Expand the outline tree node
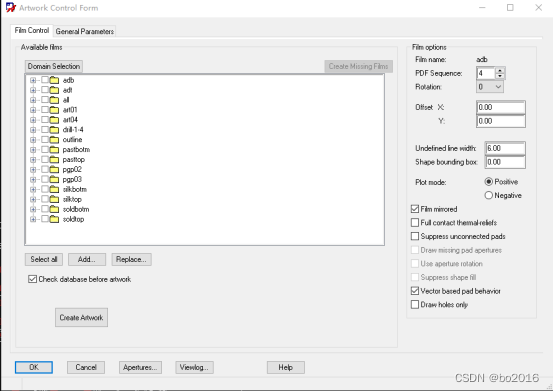The height and width of the screenshot is (392, 554). [33, 140]
